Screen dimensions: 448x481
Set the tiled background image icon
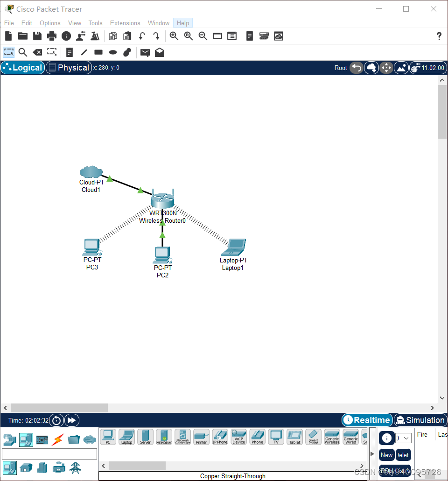[401, 68]
